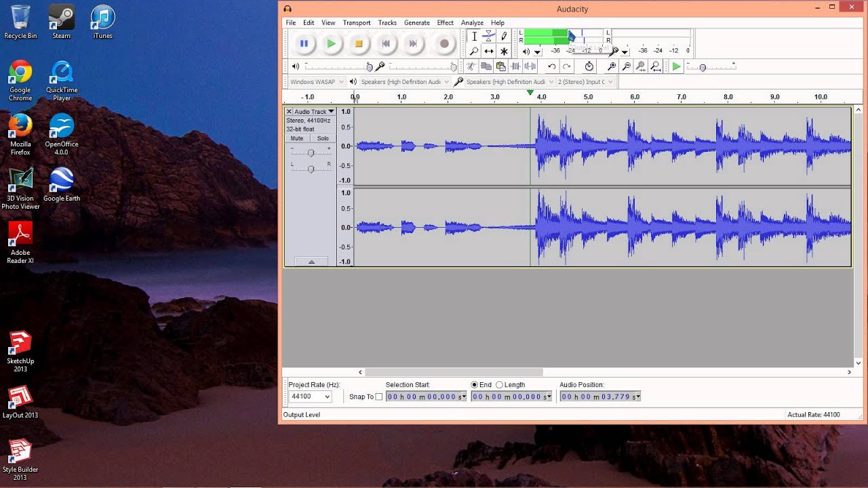Click the Copy toolbar icon
This screenshot has height=488, width=868.
(x=486, y=66)
